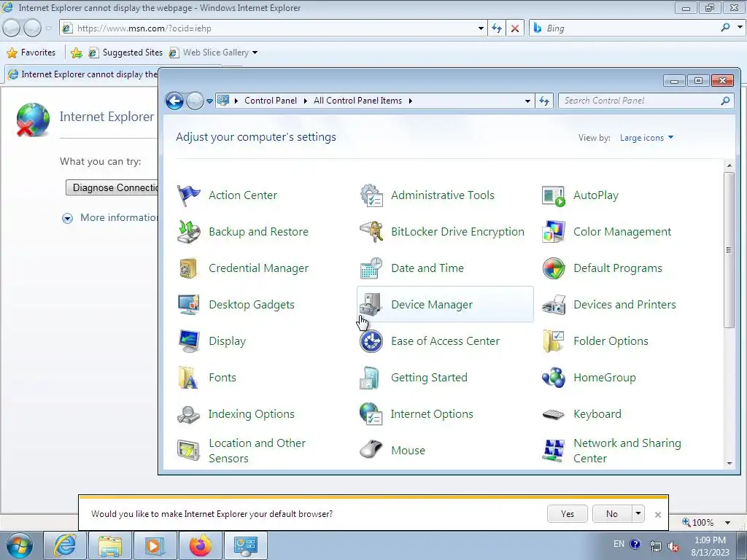
Task: Open the zoom level 100% dropdown arrow
Action: (x=727, y=522)
